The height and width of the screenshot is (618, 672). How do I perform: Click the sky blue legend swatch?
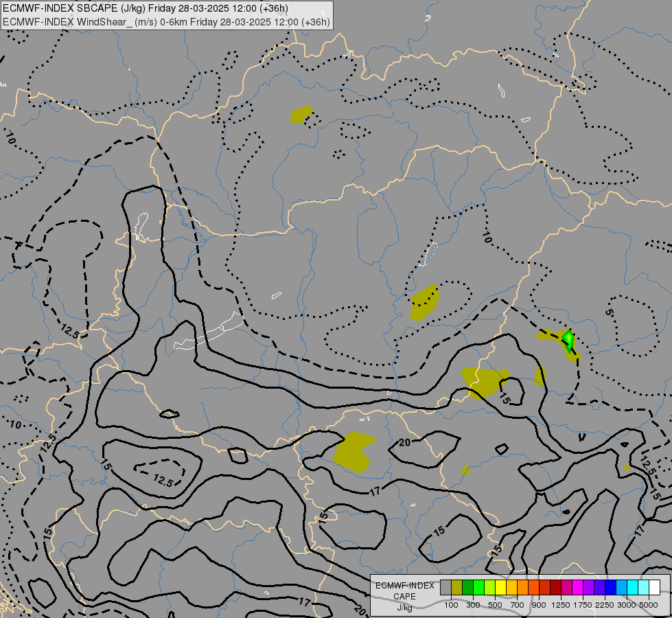tap(621, 588)
